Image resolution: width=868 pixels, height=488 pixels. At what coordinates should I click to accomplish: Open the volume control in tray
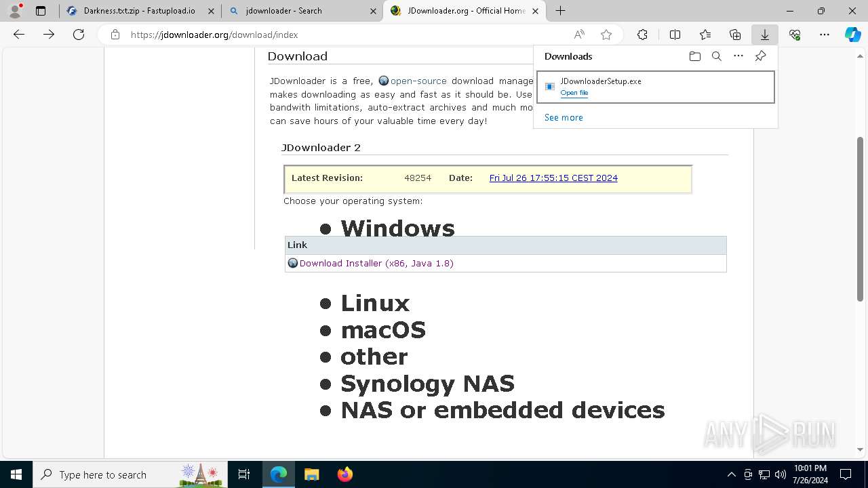(781, 474)
